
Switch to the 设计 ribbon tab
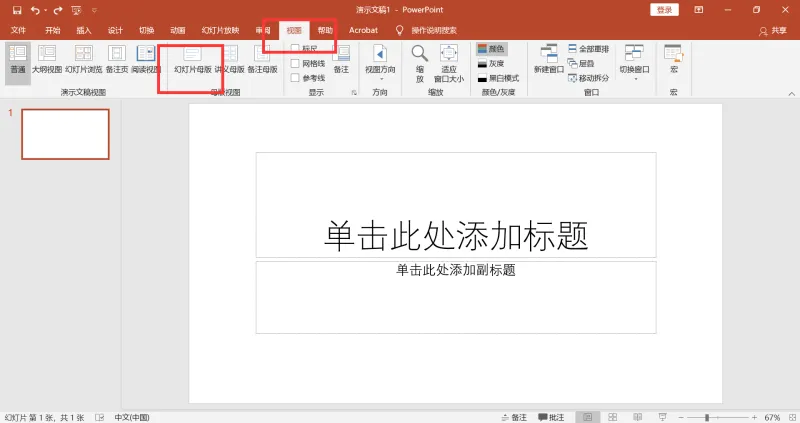point(115,30)
